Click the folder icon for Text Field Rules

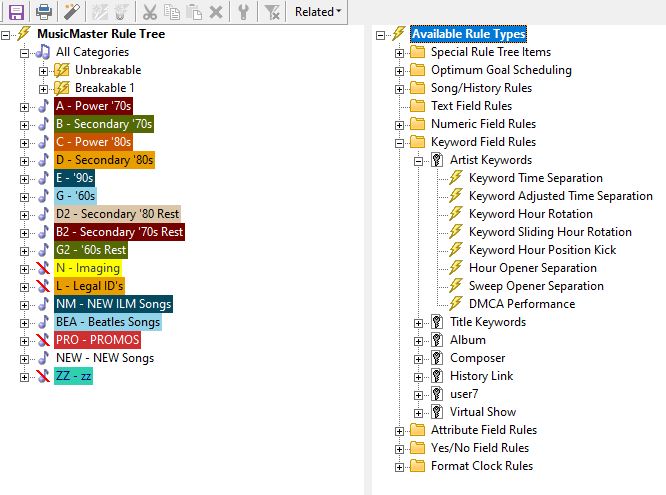(x=418, y=106)
